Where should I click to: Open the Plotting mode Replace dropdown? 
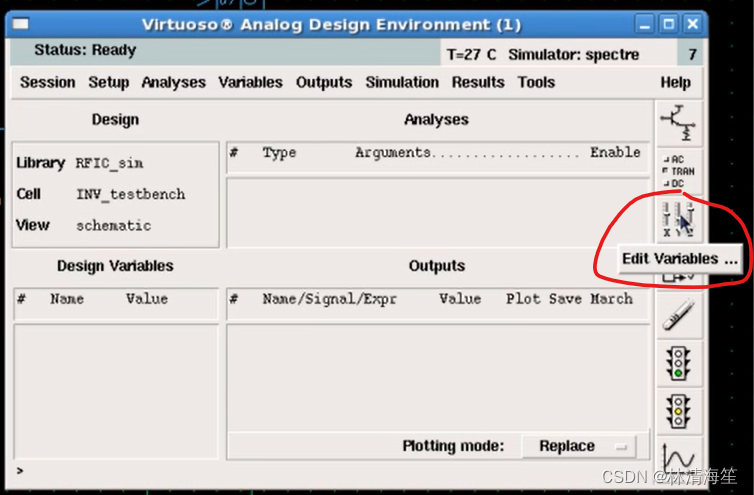579,446
